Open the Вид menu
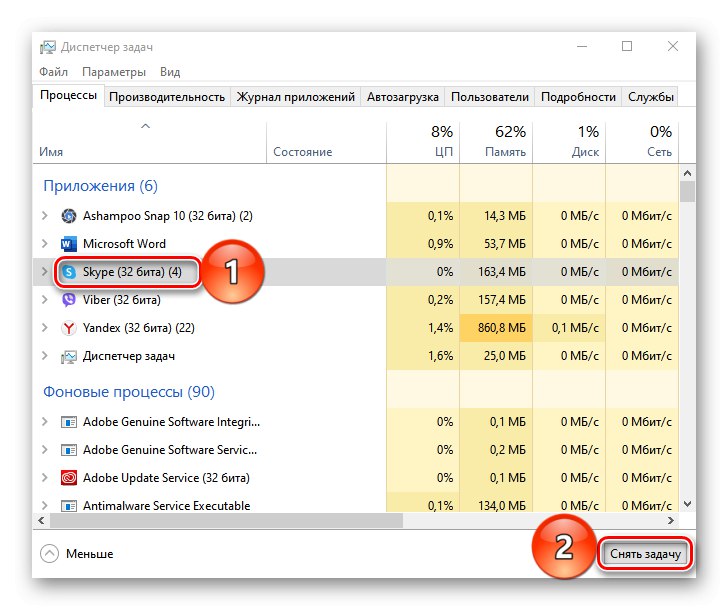The height and width of the screenshot is (610, 728). tap(170, 72)
